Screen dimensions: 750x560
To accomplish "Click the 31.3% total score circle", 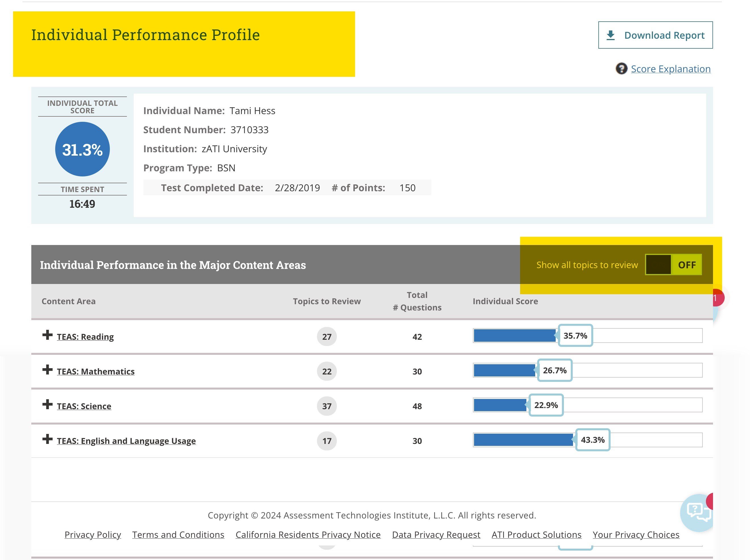I will [82, 149].
